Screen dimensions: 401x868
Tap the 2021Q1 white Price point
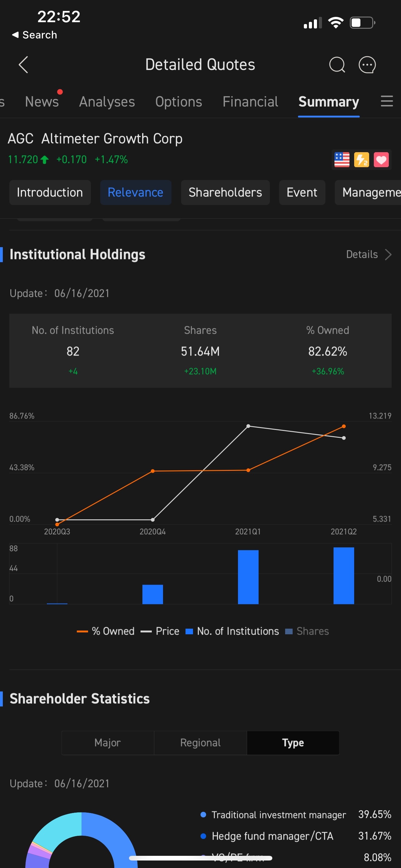(248, 426)
